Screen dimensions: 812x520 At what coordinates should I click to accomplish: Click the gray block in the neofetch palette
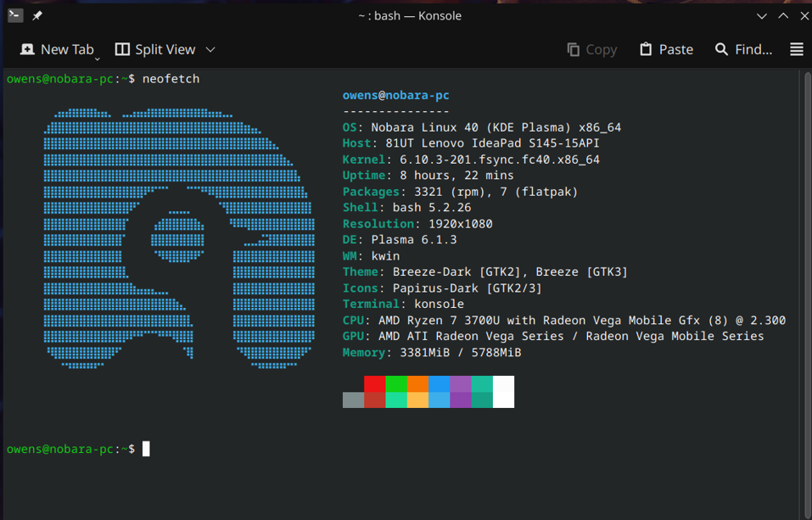[353, 400]
